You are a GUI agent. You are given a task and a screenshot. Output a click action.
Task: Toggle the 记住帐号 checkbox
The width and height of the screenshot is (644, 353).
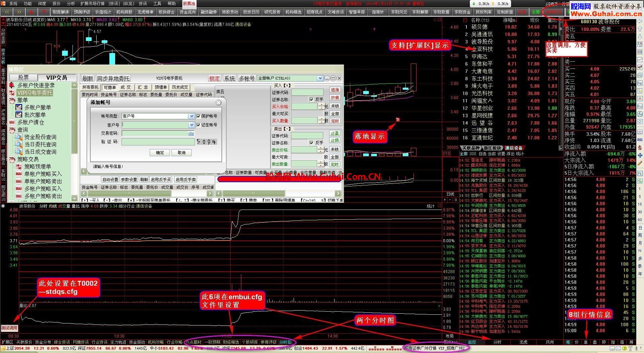pos(198,125)
